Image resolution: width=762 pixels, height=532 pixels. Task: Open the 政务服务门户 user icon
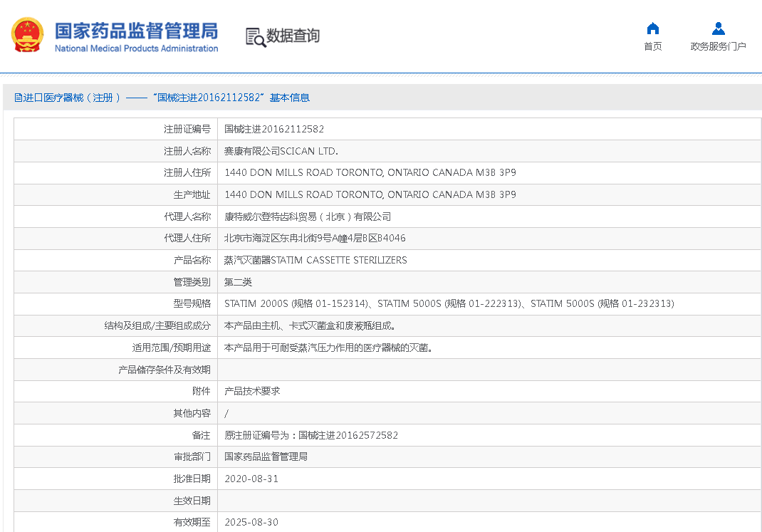(719, 28)
